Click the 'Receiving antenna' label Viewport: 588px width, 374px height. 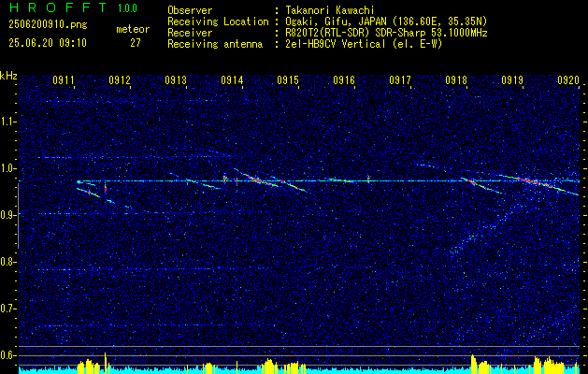click(x=215, y=44)
